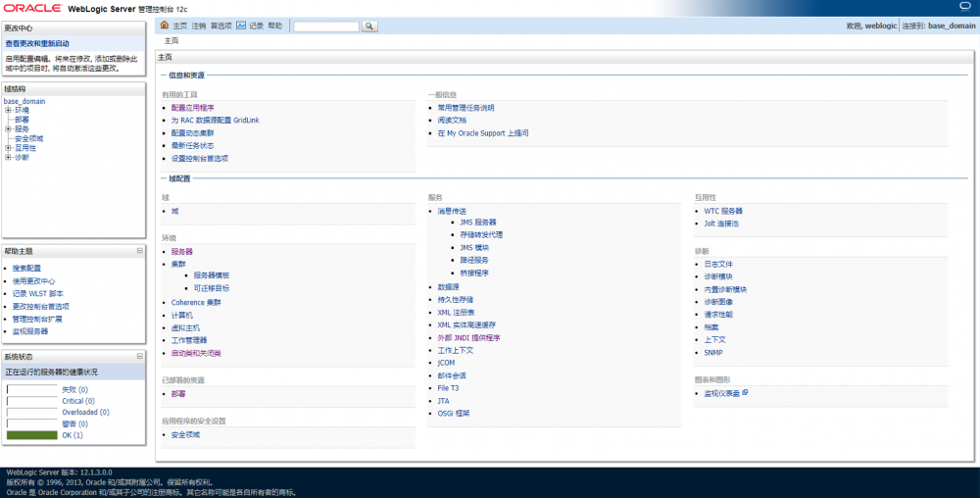Open the 外部 JNDI 提供程序 link
The height and width of the screenshot is (498, 980).
(x=468, y=338)
